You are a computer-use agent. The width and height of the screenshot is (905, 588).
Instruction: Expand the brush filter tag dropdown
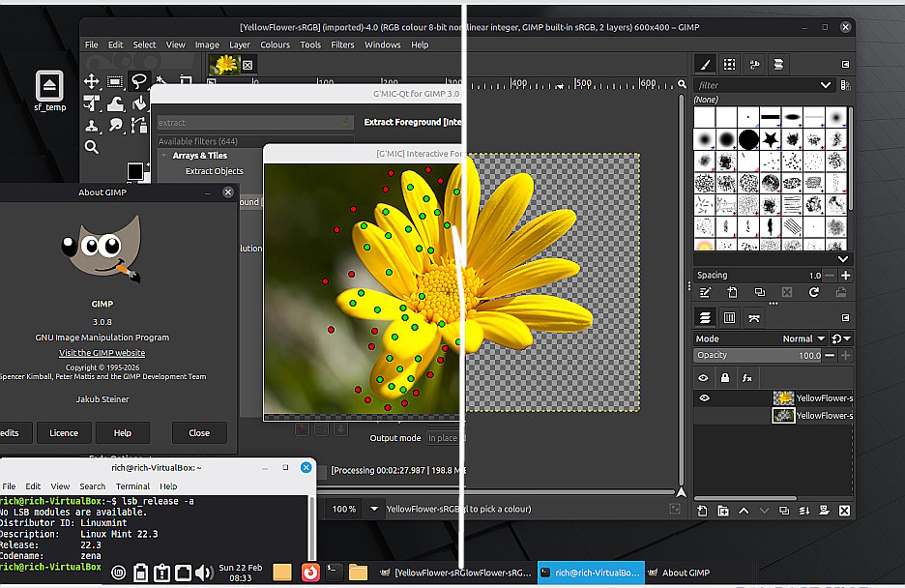coord(826,85)
